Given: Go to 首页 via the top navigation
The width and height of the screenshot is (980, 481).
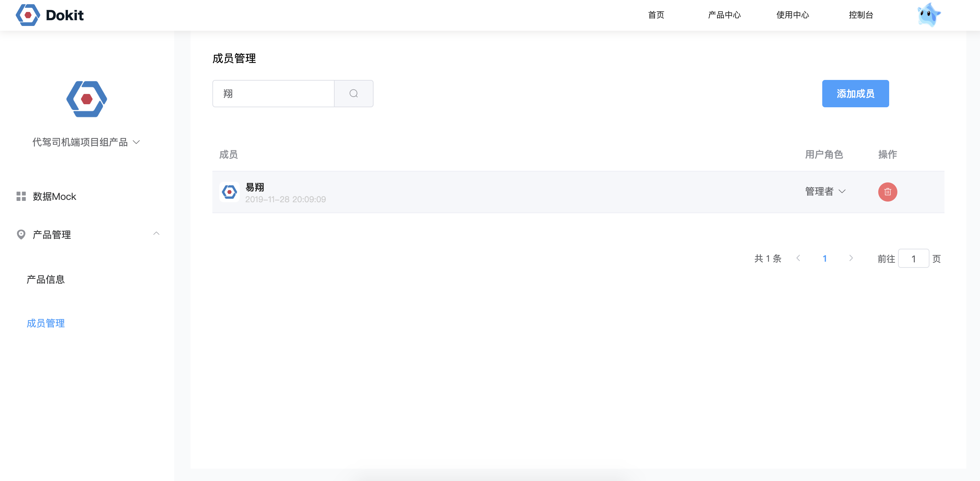Looking at the screenshot, I should pyautogui.click(x=656, y=15).
